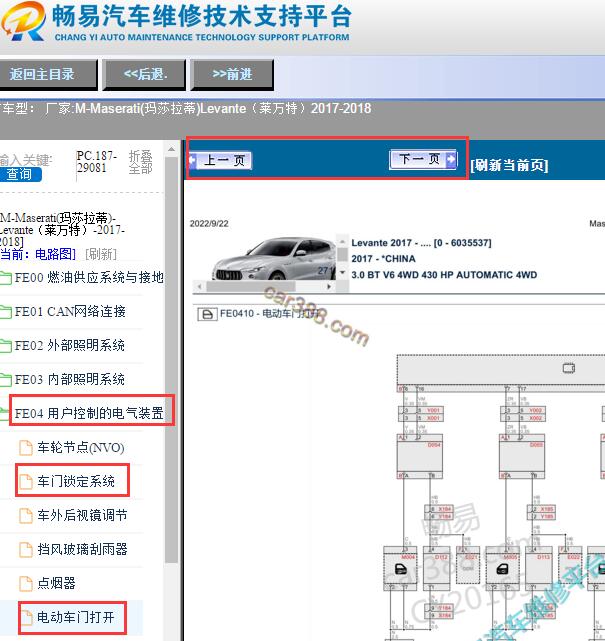Click folder icon beside FE02
Image resolution: width=605 pixels, height=641 pixels.
[x=5, y=346]
